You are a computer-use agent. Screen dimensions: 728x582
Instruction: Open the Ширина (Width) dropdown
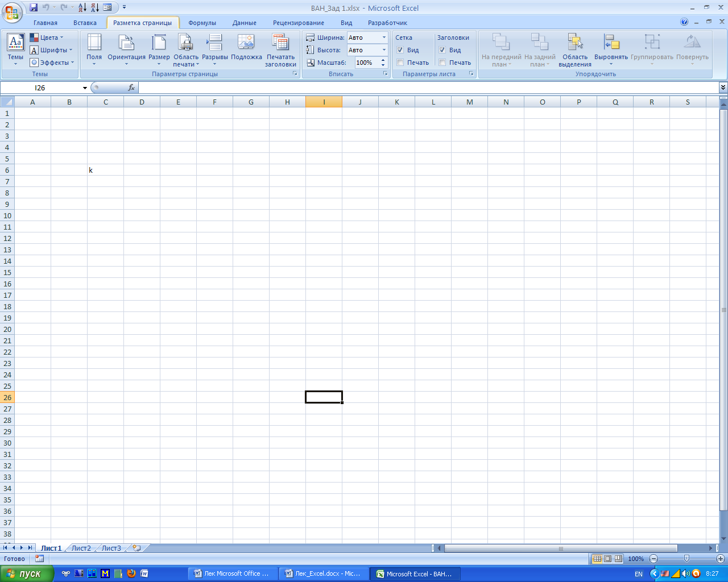(384, 38)
